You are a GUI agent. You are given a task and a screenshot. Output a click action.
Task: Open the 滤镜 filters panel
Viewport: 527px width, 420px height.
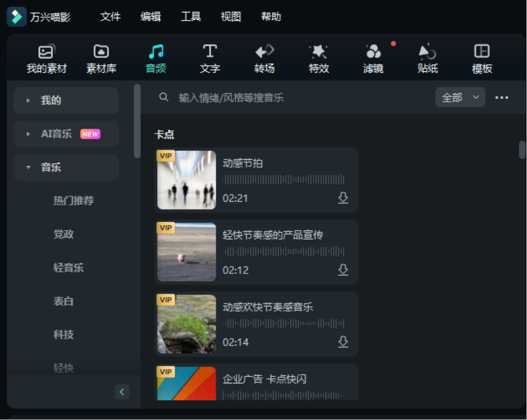tap(373, 57)
